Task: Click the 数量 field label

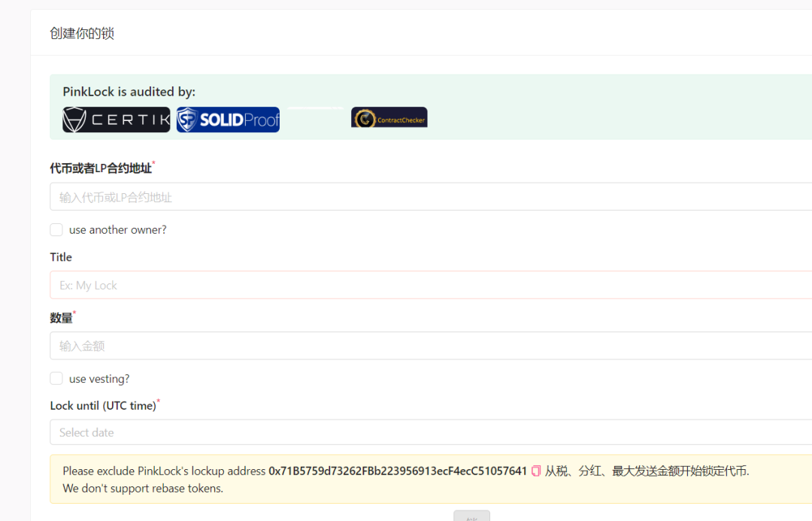Action: (x=62, y=318)
